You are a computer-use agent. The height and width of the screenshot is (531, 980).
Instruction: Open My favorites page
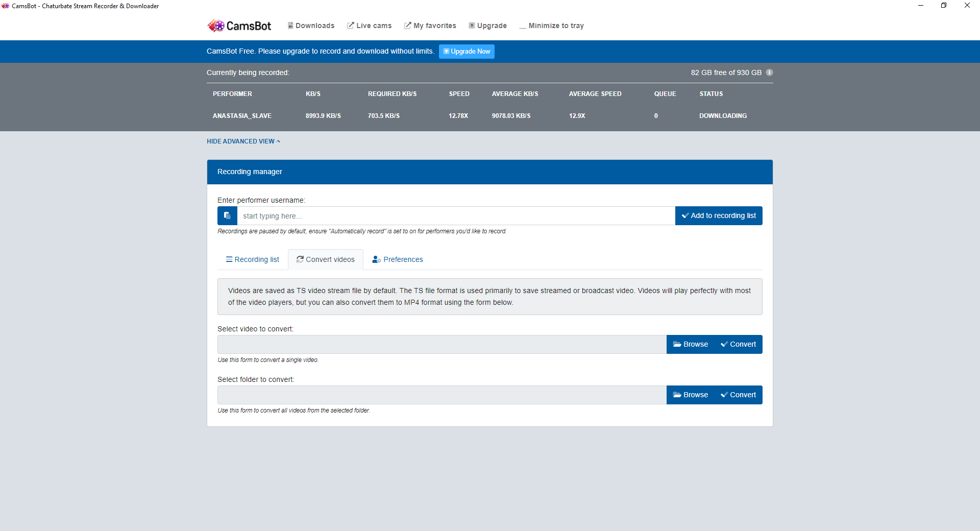[430, 26]
